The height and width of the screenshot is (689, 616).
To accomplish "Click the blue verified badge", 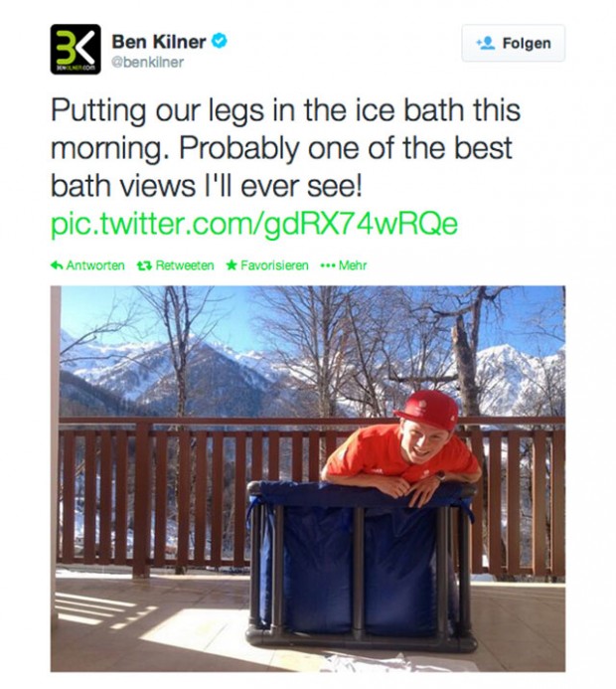I will pos(219,42).
